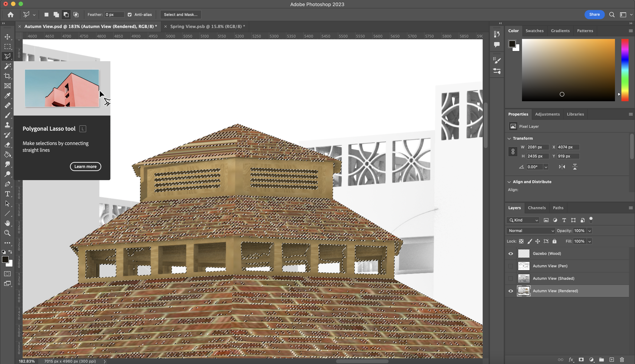Hide the Autumn View (Rendered) layer

pos(511,291)
